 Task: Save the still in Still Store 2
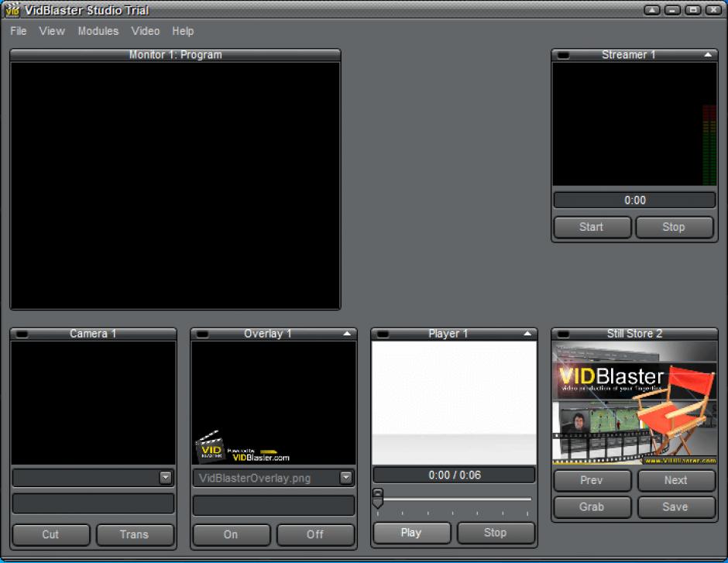[676, 506]
